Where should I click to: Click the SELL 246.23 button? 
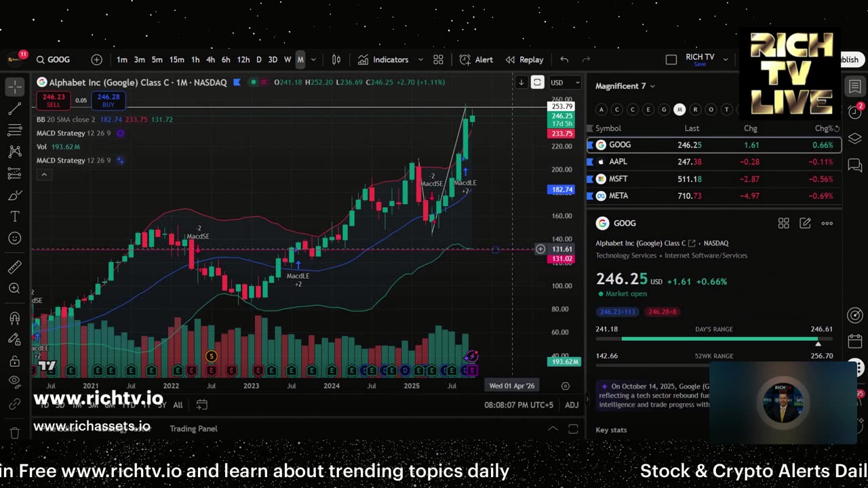54,101
